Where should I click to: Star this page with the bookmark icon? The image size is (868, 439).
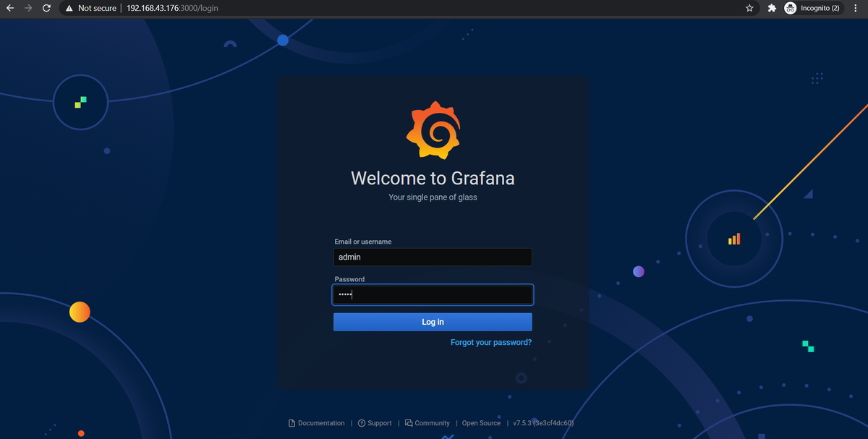coord(749,8)
